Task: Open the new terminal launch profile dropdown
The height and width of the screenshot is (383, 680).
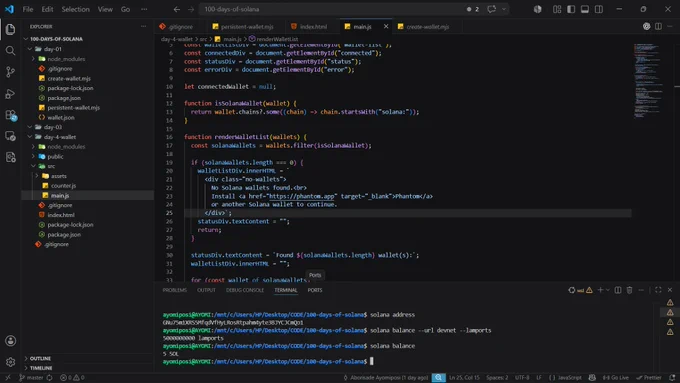Action: [608, 290]
